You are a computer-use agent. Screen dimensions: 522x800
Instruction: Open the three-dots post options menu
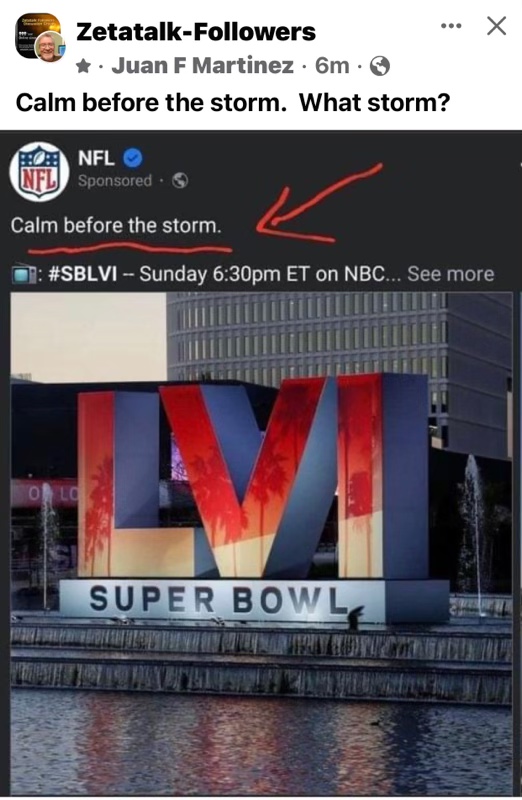click(451, 26)
